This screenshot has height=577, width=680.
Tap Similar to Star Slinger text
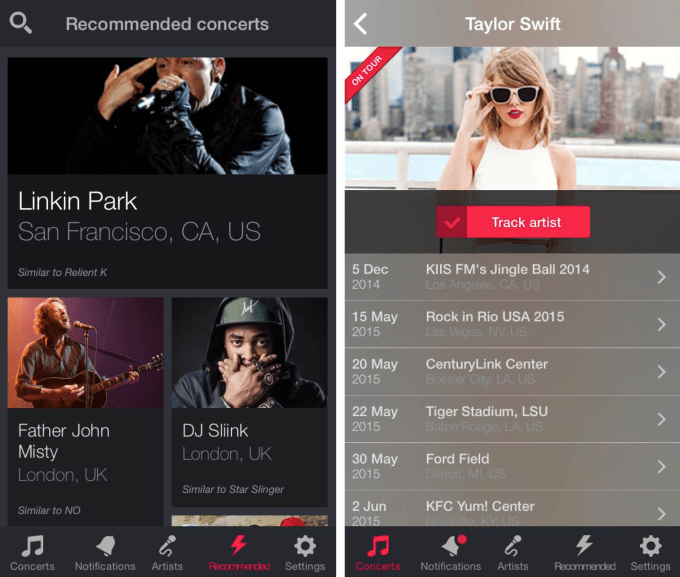tap(233, 489)
